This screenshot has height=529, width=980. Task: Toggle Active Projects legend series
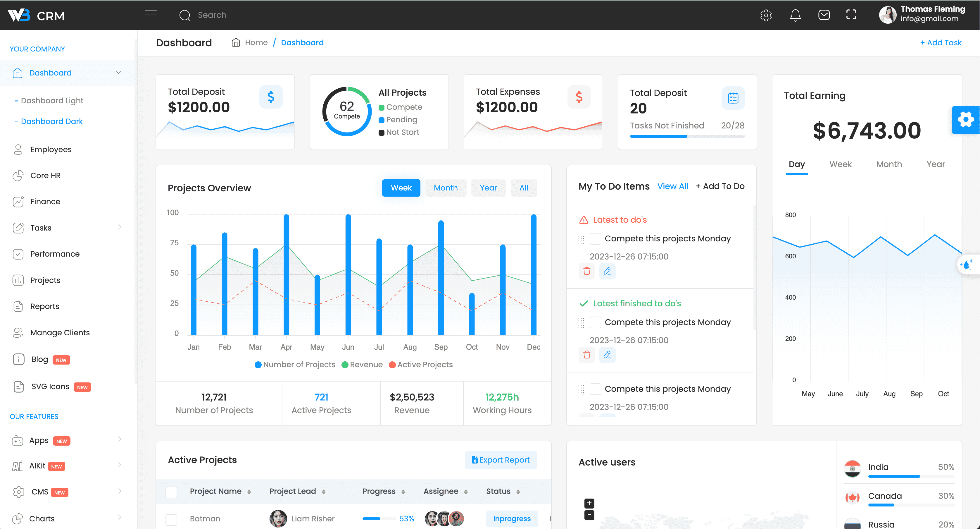click(421, 365)
